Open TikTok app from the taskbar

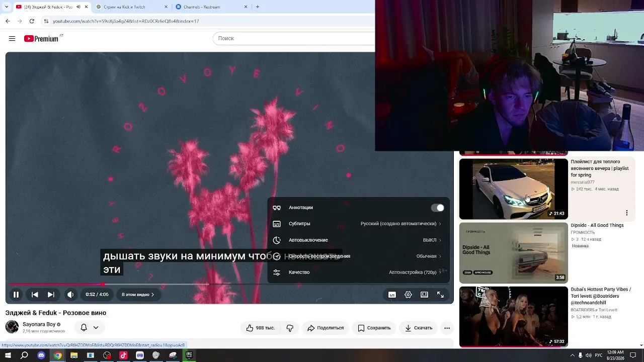point(123,355)
